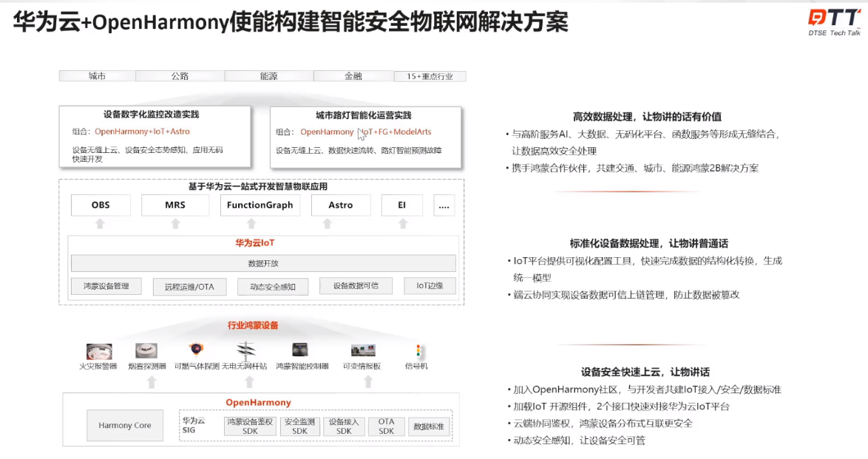Viewport: 868px width, 459px height.
Task: Click the smoke detector (烟雾探测器) device icon
Action: (146, 350)
